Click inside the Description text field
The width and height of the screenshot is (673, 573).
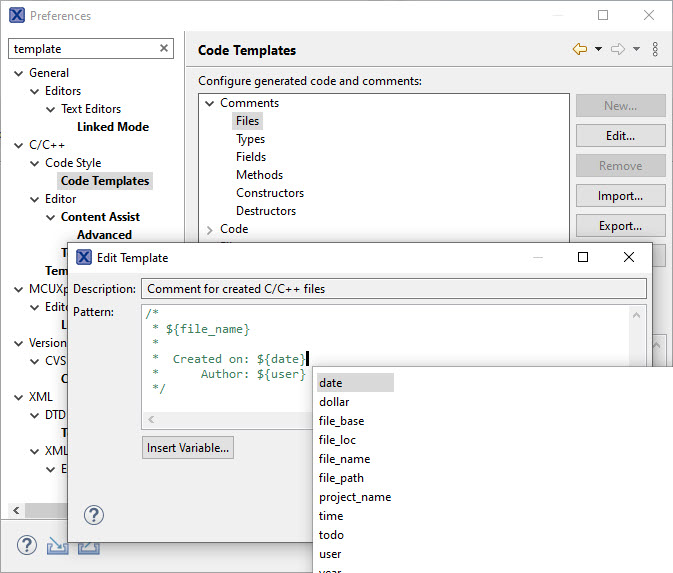coord(395,289)
